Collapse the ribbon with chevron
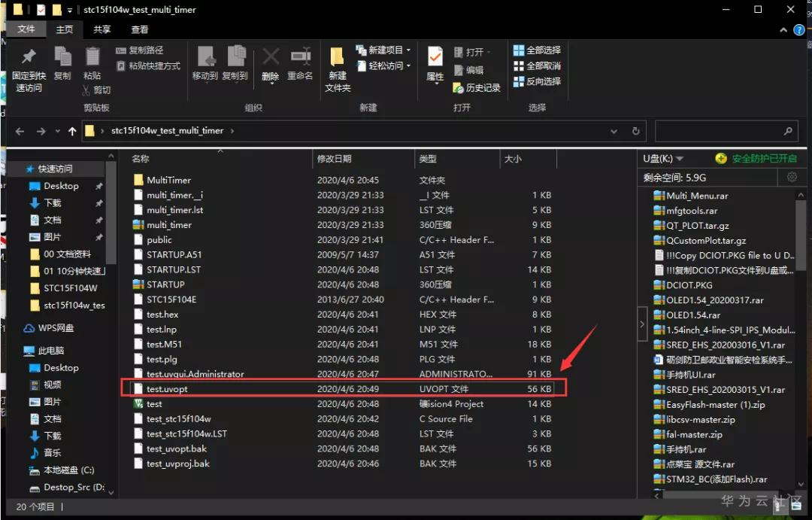The height and width of the screenshot is (520, 812). (783, 30)
